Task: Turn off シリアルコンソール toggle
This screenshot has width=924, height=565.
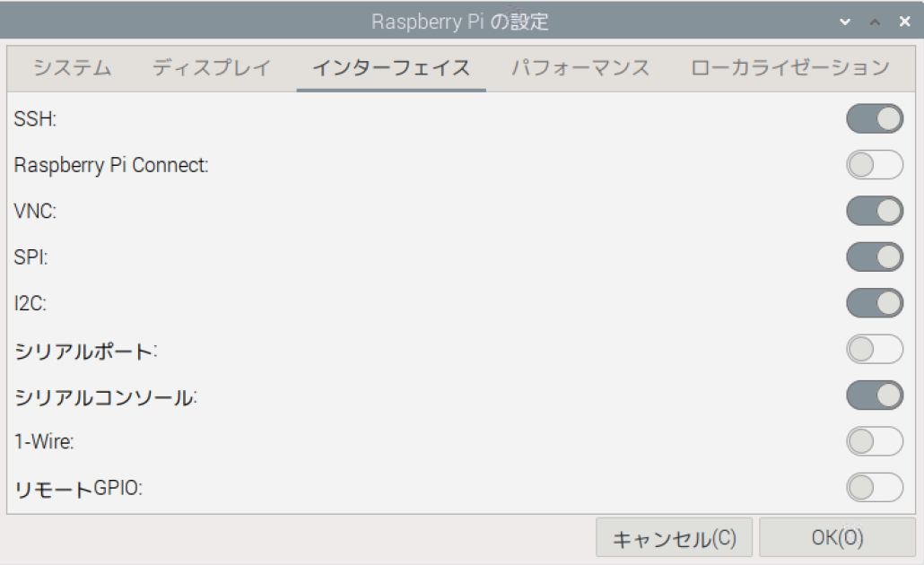Action: [874, 395]
